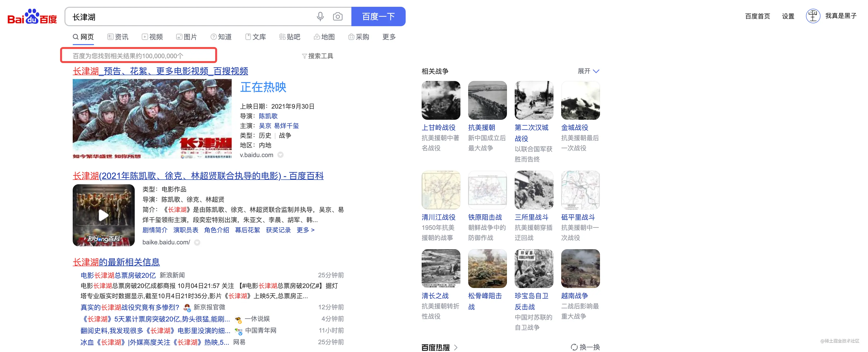Switch to the 贴吧 tab

[x=290, y=37]
